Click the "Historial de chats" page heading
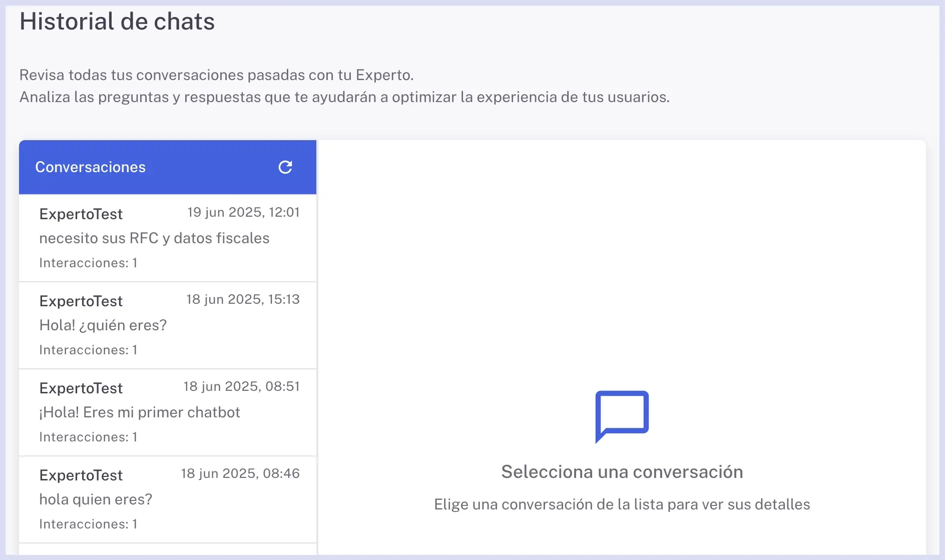The image size is (945, 560). [117, 22]
